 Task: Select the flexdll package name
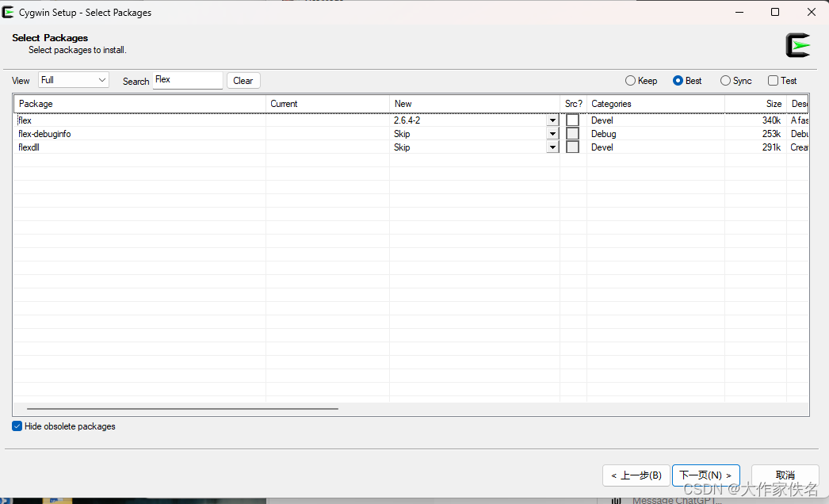tap(29, 147)
